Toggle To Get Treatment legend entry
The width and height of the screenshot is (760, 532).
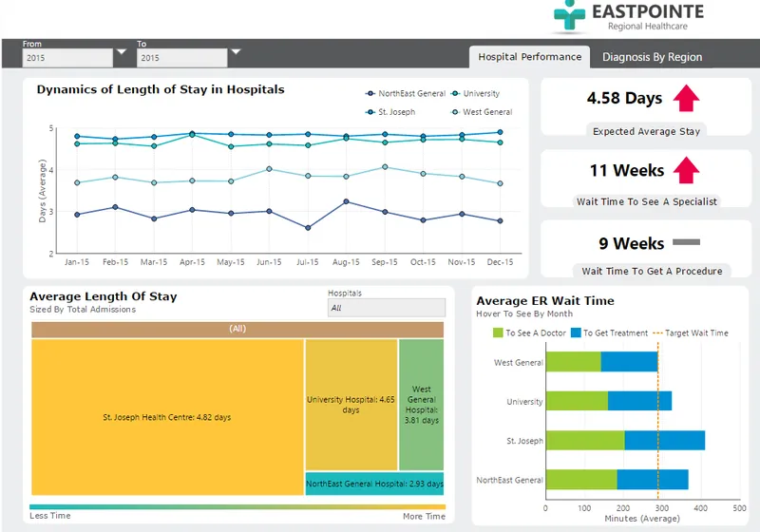coord(609,332)
